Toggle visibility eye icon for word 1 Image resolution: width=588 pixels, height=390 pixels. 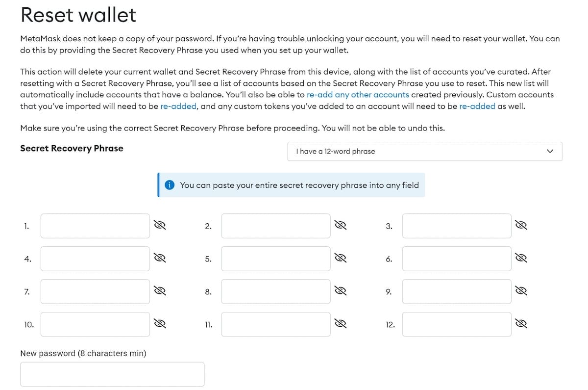point(160,225)
